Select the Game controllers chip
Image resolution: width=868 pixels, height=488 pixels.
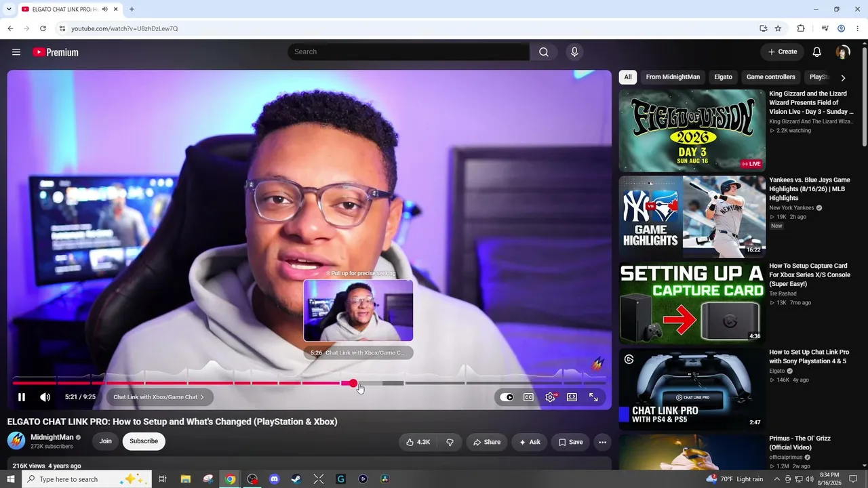pos(770,77)
